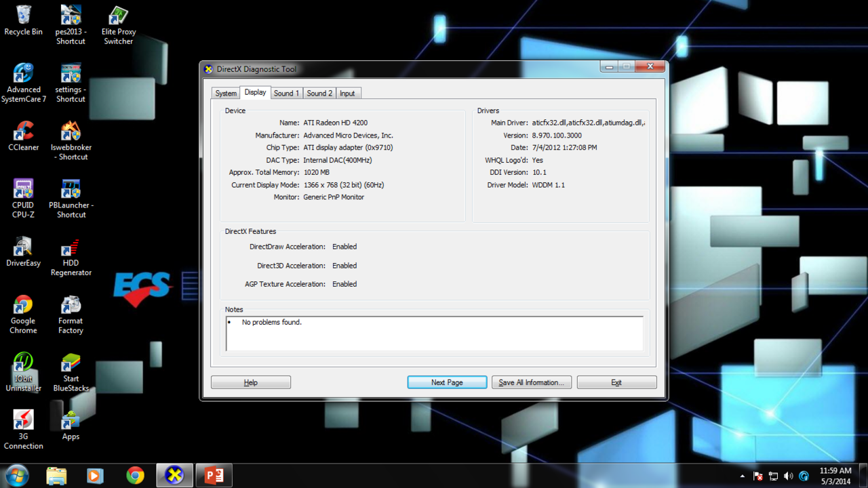Open the 3G Connection icon
The height and width of the screenshot is (488, 868).
pyautogui.click(x=23, y=430)
